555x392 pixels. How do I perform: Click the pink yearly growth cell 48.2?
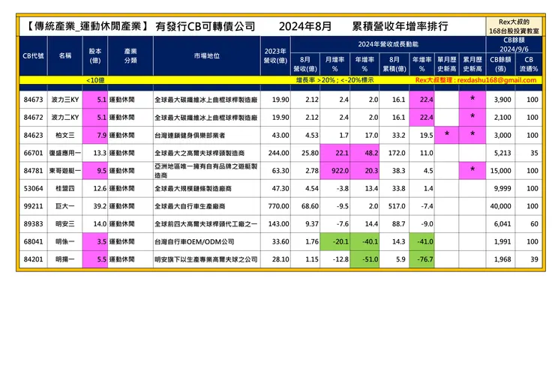(x=364, y=153)
